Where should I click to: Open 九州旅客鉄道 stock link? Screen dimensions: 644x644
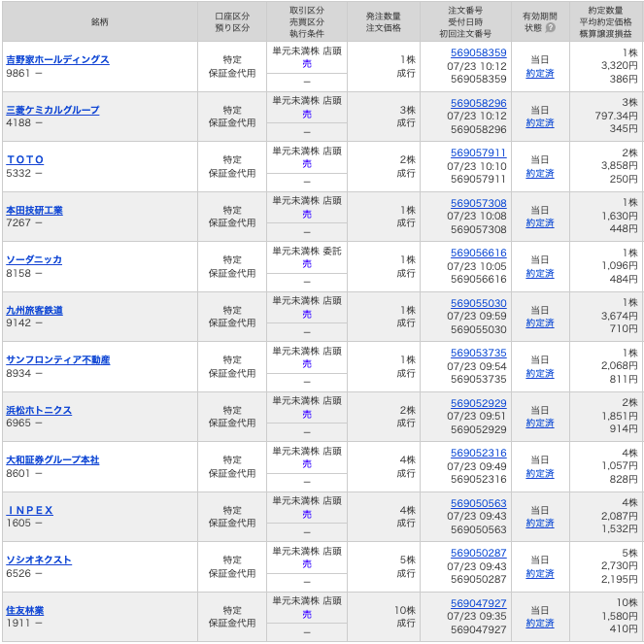coord(35,310)
